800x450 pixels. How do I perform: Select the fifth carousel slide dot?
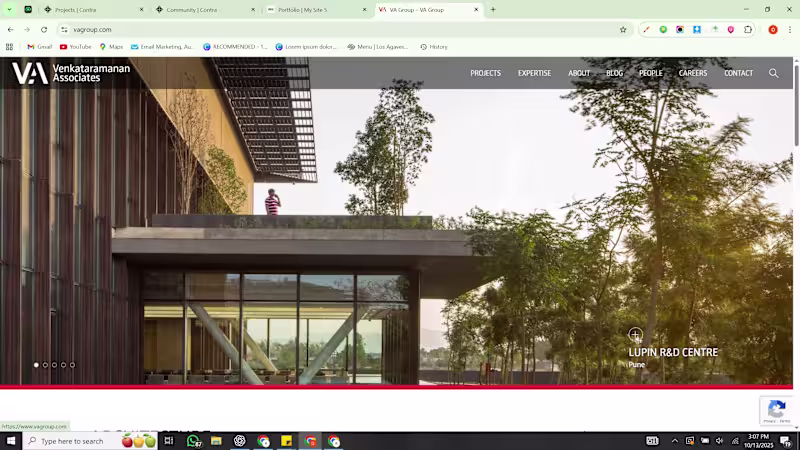pyautogui.click(x=72, y=365)
